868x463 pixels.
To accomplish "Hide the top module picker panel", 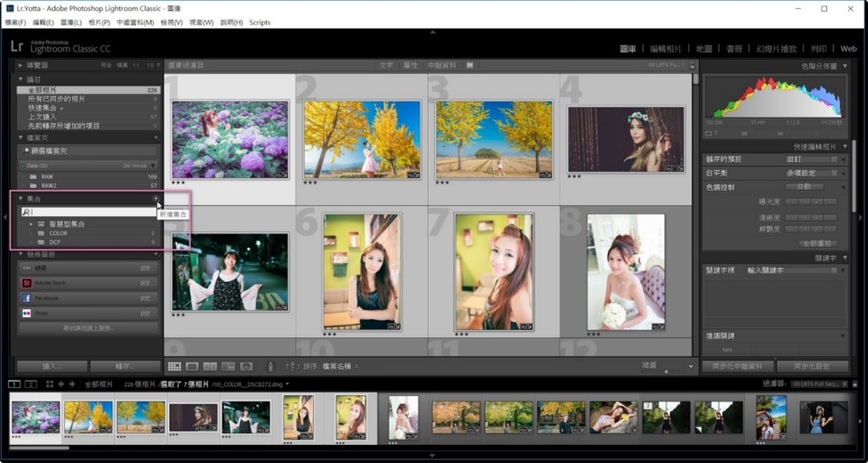I will (x=433, y=33).
